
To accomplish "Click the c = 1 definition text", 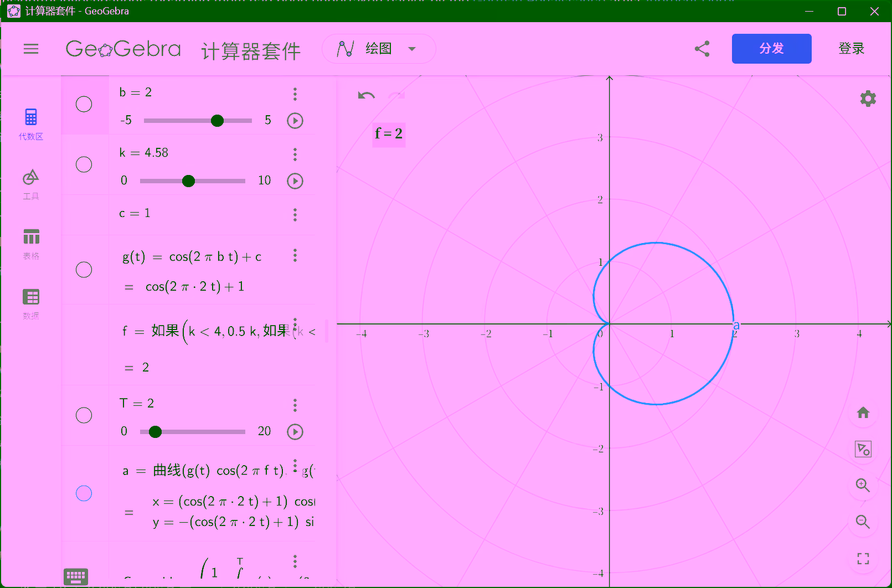I will click(x=135, y=213).
